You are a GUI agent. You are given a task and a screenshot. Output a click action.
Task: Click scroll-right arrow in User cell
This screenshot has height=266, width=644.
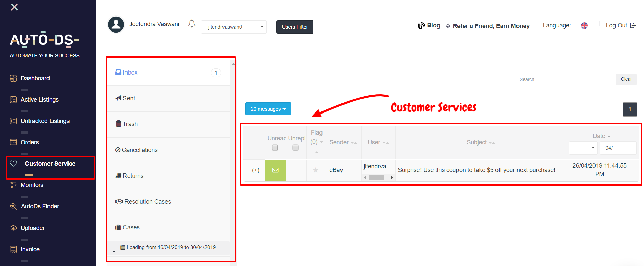pos(392,177)
